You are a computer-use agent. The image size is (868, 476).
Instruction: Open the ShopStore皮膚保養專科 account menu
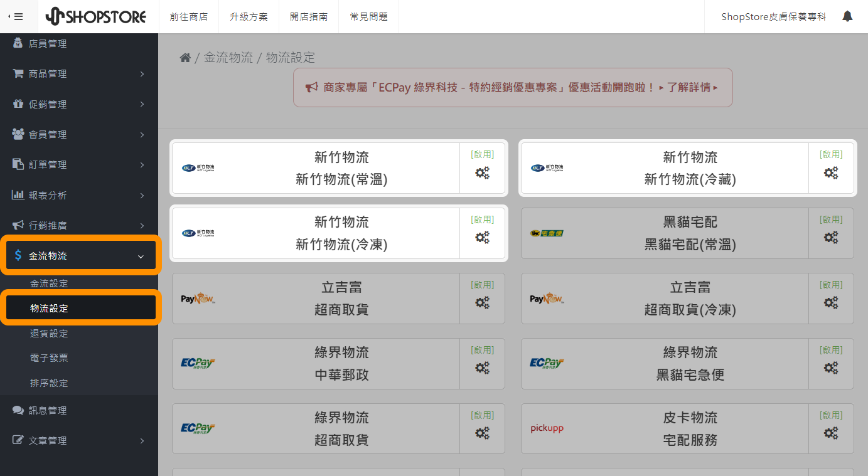click(x=773, y=17)
